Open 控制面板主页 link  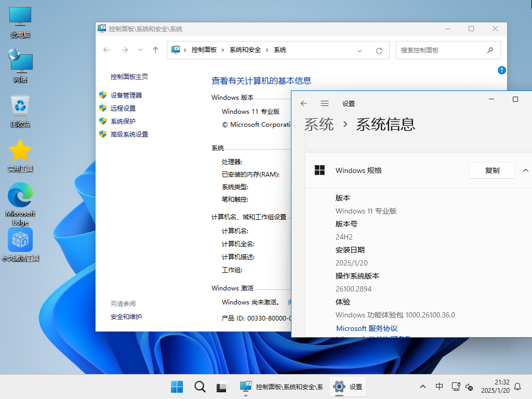coord(129,77)
